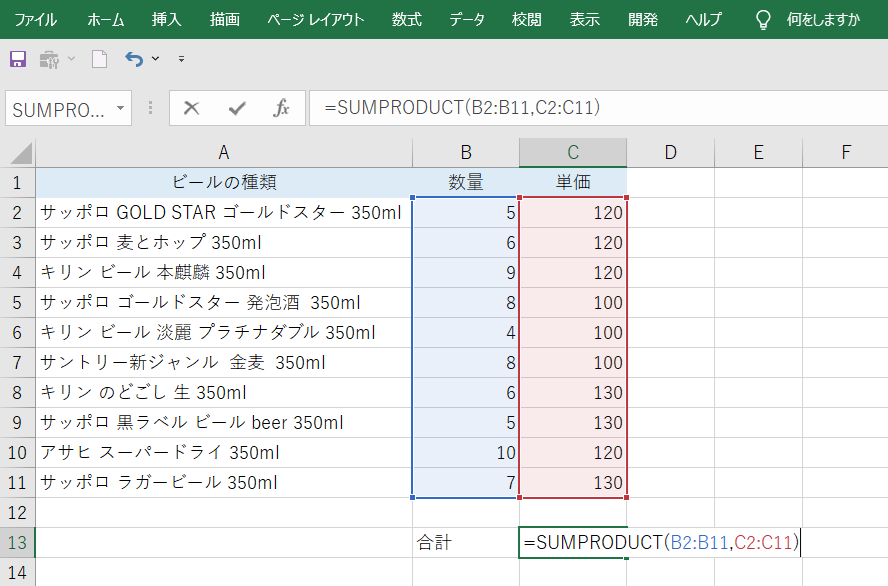Image resolution: width=888 pixels, height=586 pixels.
Task: Click the toolbox icon in quick access toolbar
Action: pos(49,59)
